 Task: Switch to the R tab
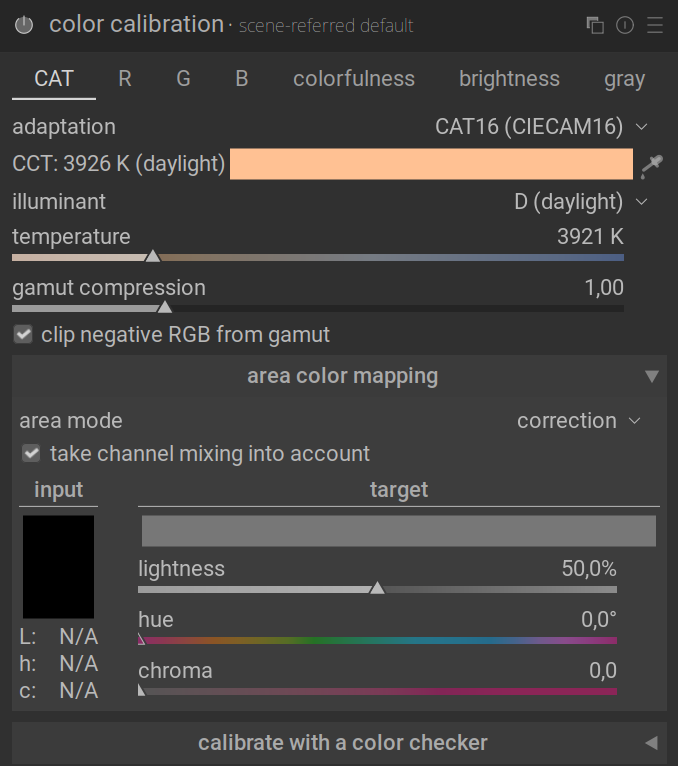pyautogui.click(x=125, y=79)
